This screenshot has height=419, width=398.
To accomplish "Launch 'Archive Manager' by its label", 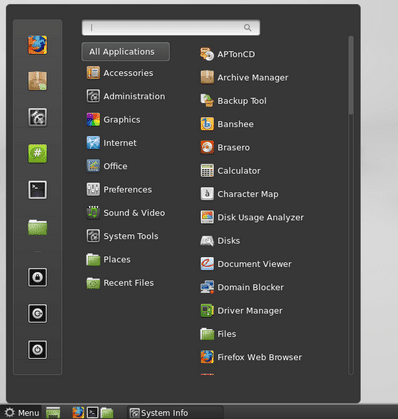I will (x=253, y=78).
